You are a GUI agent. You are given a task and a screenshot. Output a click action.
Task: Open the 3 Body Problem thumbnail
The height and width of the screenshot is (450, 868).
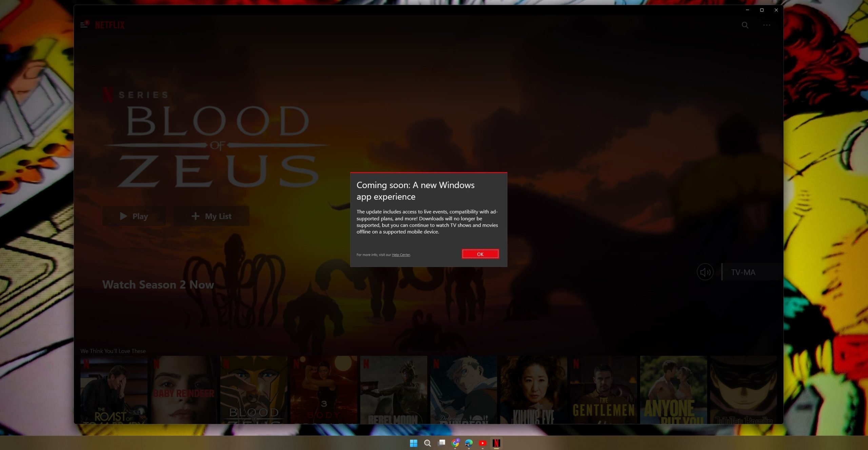[324, 390]
